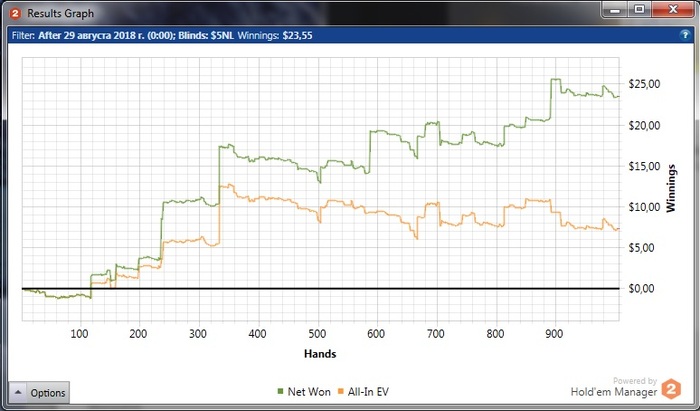Click the green peak near 900 hands
700x411 pixels.
pos(555,79)
